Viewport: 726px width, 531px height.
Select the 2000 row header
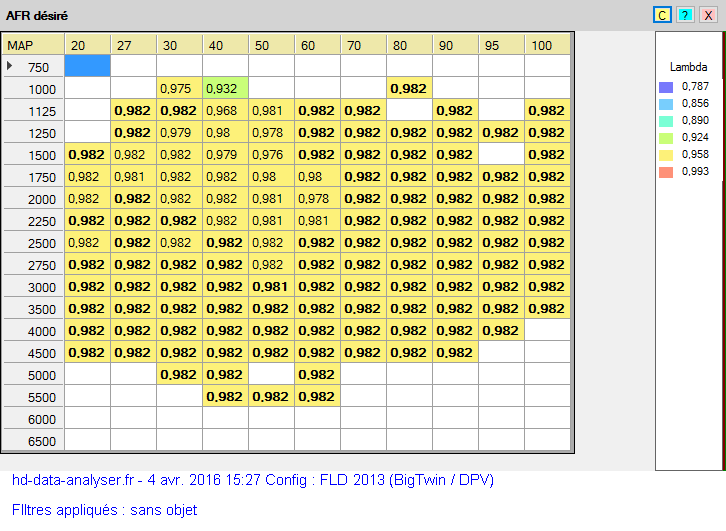coord(33,198)
